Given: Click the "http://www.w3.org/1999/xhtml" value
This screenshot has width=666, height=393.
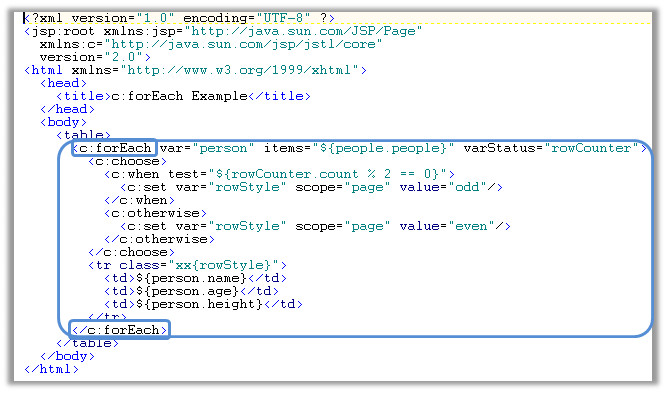Looking at the screenshot, I should (x=240, y=70).
